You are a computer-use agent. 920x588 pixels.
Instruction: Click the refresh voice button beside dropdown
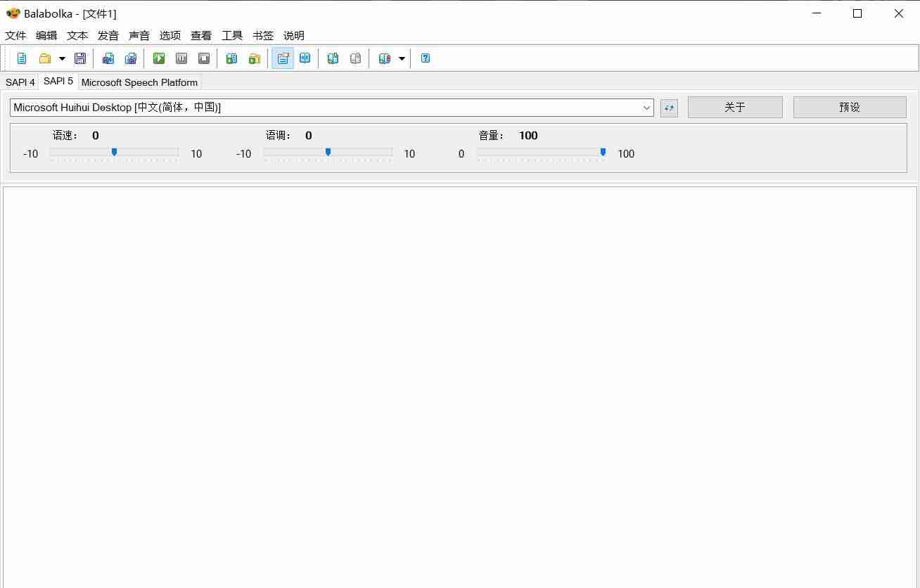(x=669, y=108)
